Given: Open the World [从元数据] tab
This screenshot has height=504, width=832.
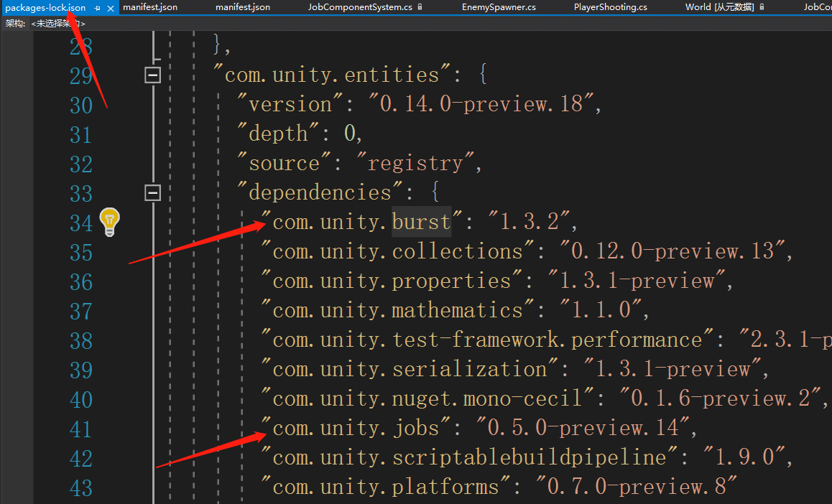Looking at the screenshot, I should point(718,8).
